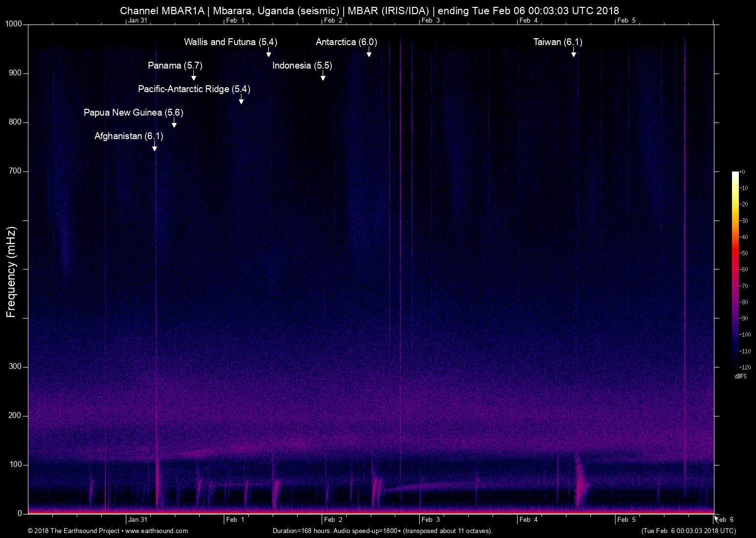
Task: Click the arrow marker below Taiwan (6.1)
Action: (574, 53)
